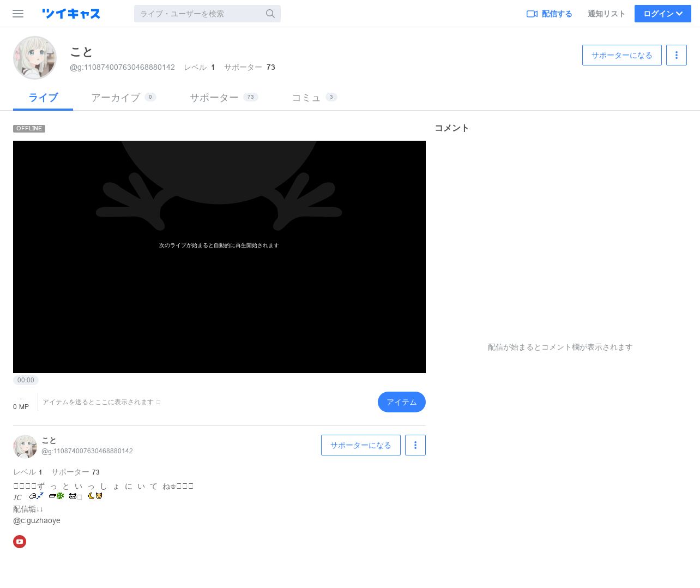Click the コメント heading
This screenshot has height=588, width=700.
451,128
